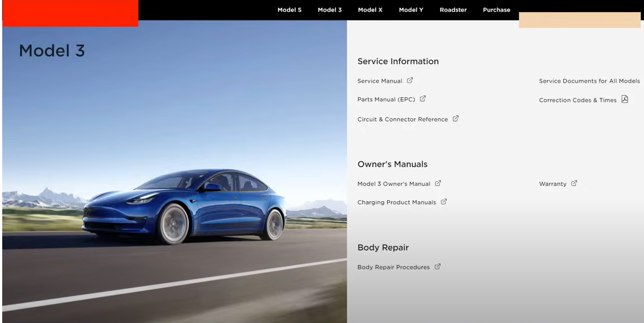Open the Body Repair Procedures text link
The image size is (644, 323).
click(x=393, y=268)
